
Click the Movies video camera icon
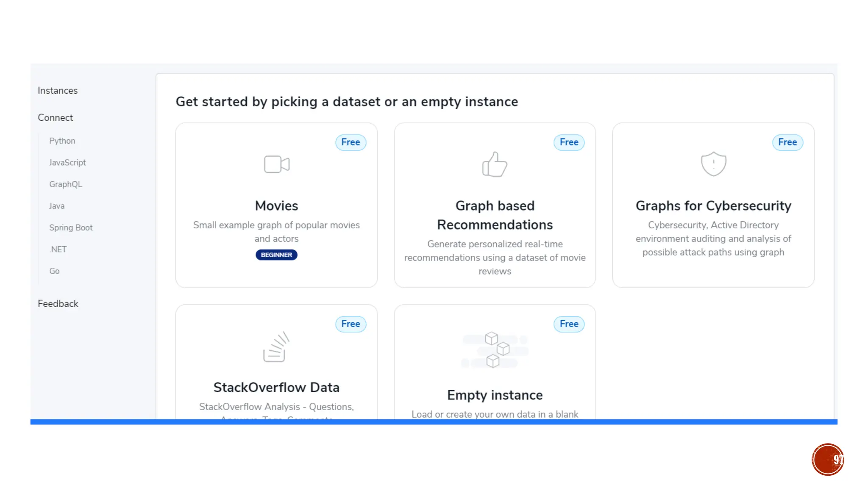[276, 164]
